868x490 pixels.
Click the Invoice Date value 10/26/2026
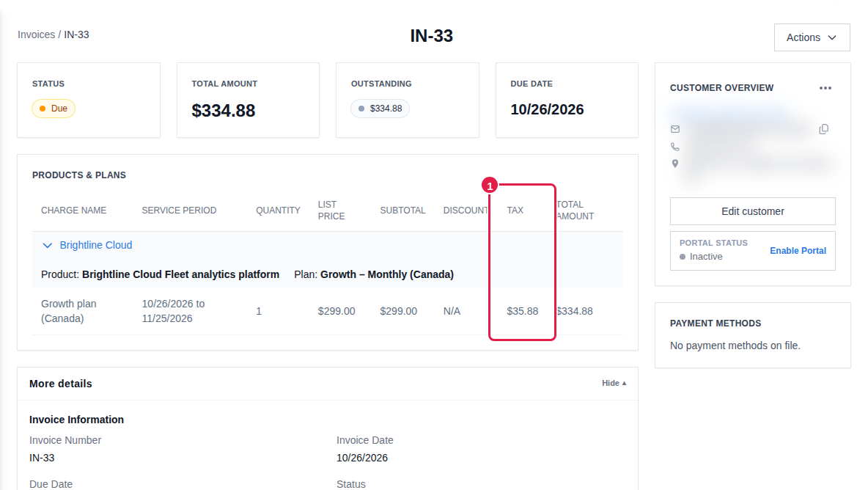[x=362, y=458]
